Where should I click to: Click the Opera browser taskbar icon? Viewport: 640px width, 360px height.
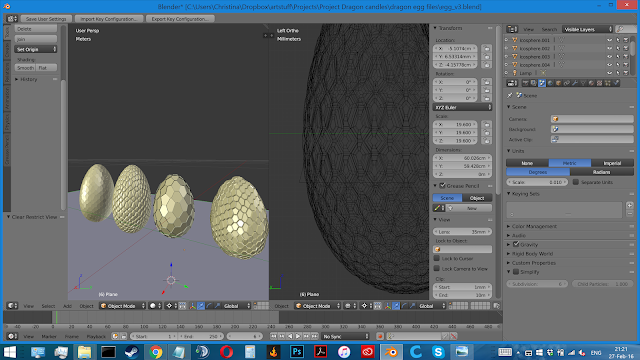pyautogui.click(x=226, y=351)
